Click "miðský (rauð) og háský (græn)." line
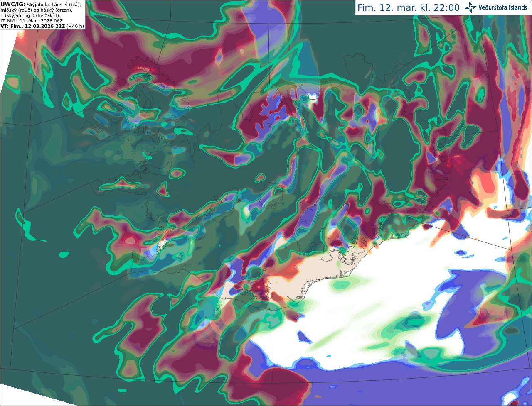Screen dimensions: 532x406 click(36, 10)
